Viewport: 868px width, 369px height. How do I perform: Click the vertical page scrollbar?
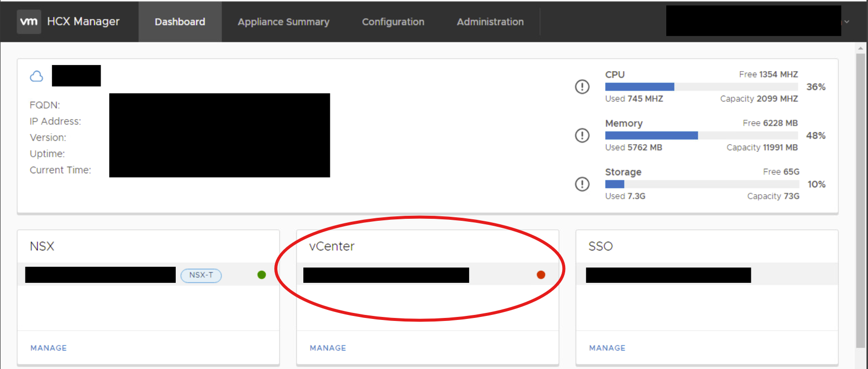pos(860,200)
